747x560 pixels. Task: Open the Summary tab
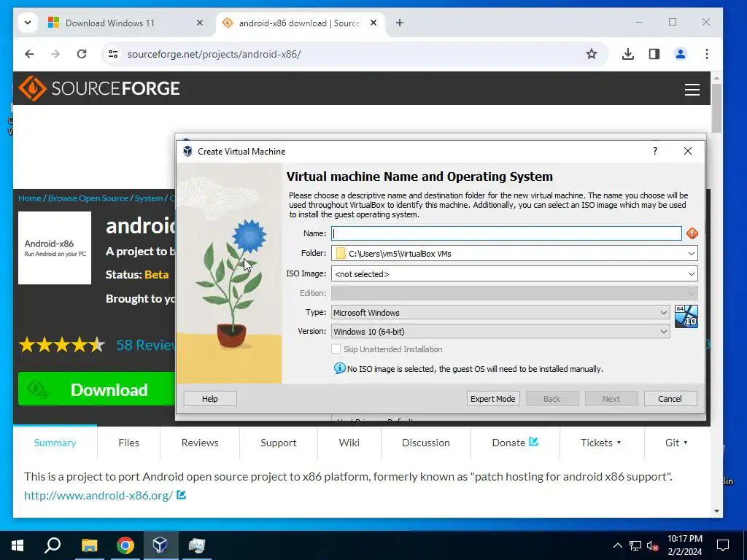click(55, 443)
